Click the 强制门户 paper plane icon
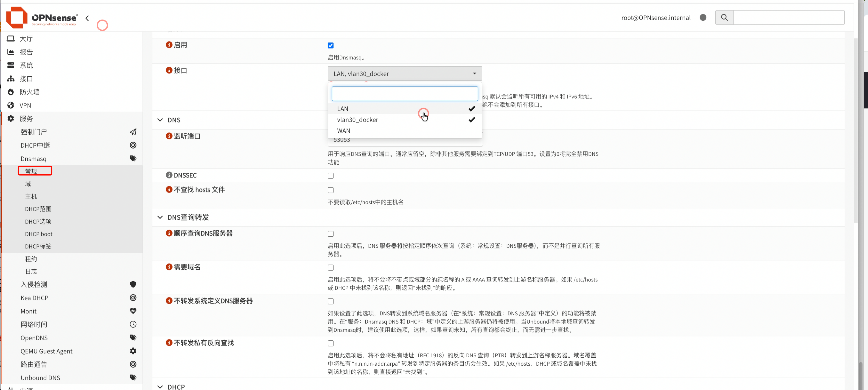This screenshot has height=390, width=868. click(133, 132)
